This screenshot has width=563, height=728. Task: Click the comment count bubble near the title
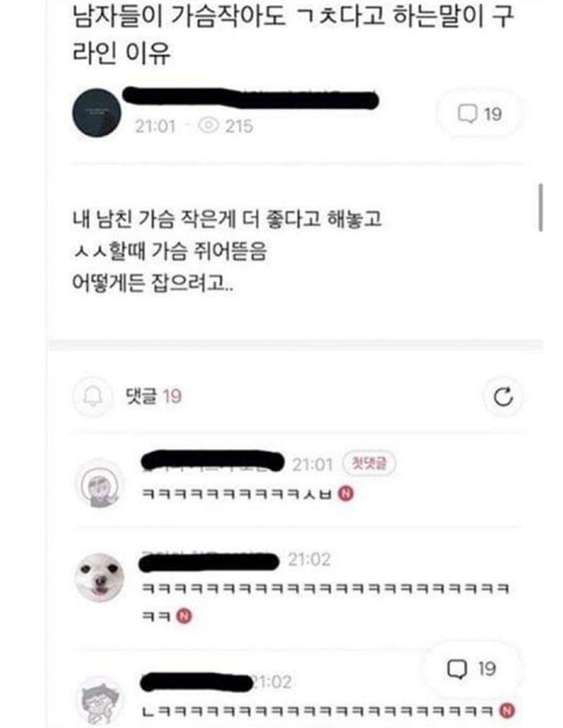click(479, 114)
